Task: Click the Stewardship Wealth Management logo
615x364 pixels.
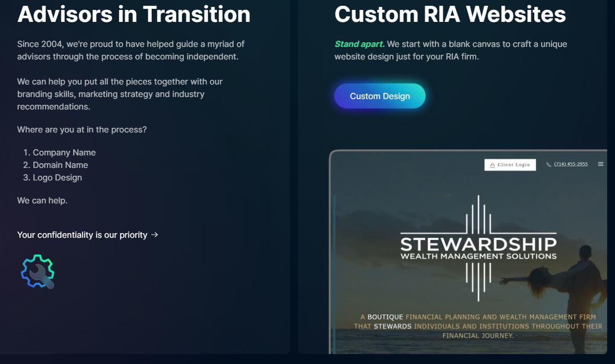Action: [x=478, y=248]
